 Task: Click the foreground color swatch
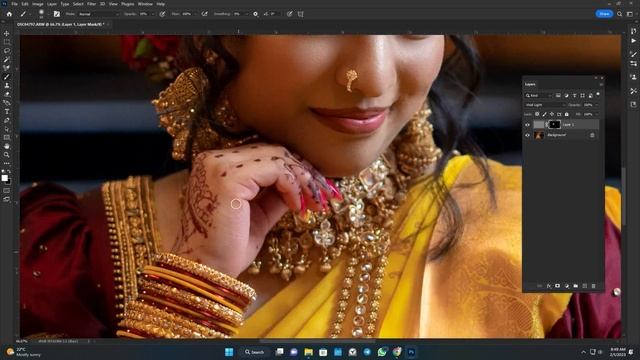point(4,178)
